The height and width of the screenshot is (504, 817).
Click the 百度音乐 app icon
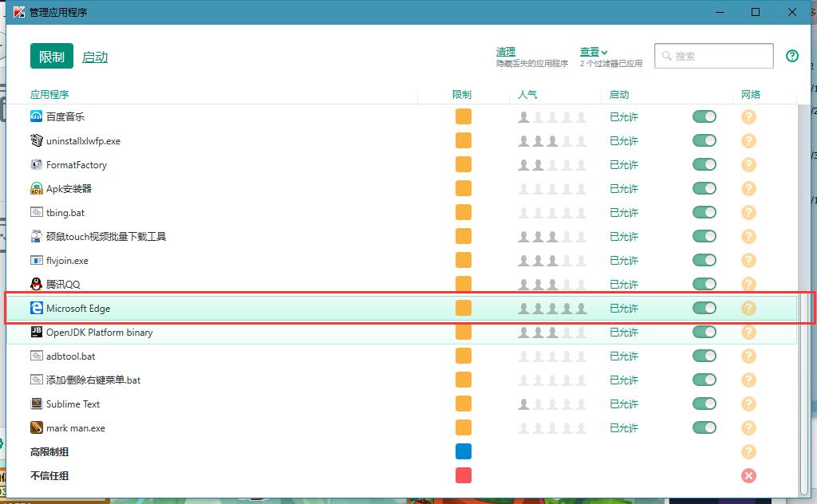coord(36,116)
